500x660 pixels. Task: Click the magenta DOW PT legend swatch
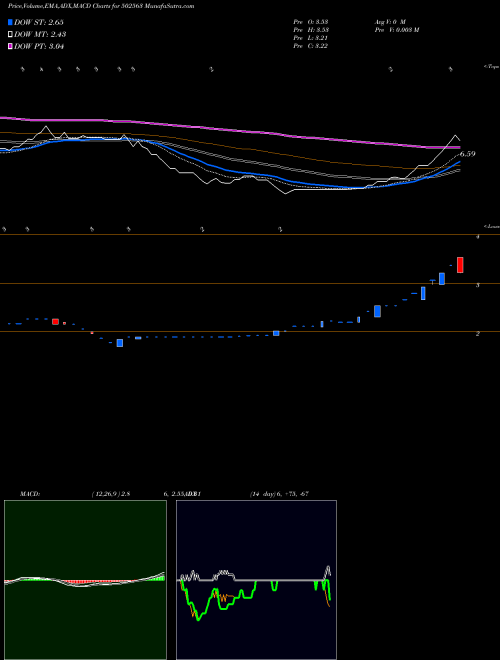click(x=10, y=47)
